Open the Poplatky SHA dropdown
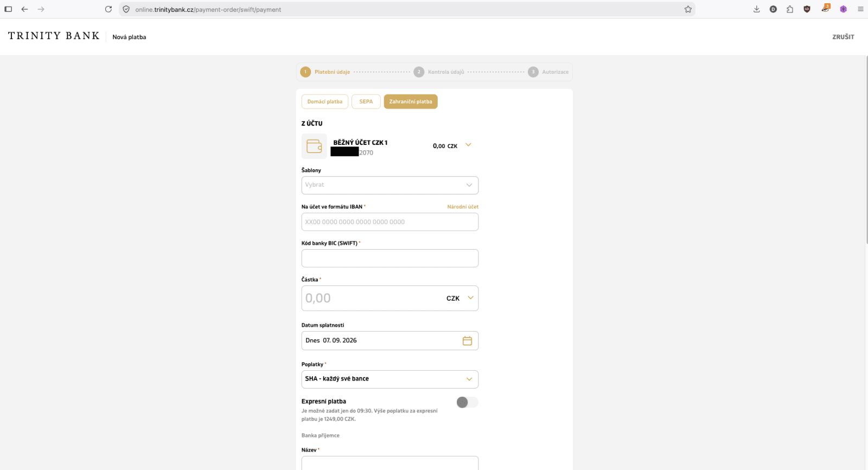Viewport: 868px width, 470px height. [390, 379]
